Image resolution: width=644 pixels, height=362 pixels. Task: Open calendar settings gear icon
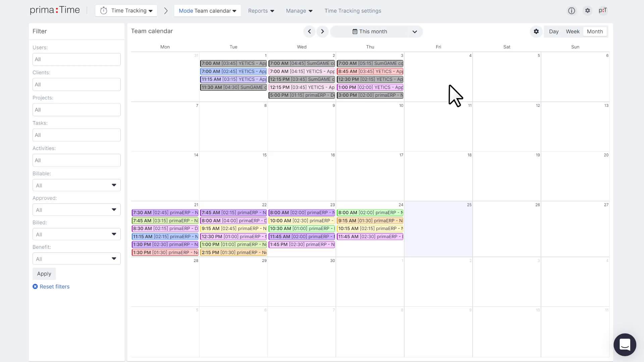pos(536,32)
